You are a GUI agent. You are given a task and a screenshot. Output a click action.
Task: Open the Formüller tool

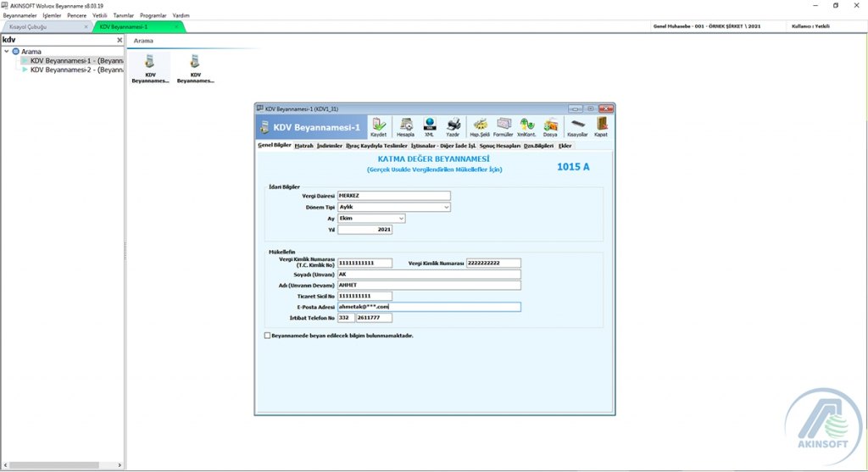pos(504,127)
